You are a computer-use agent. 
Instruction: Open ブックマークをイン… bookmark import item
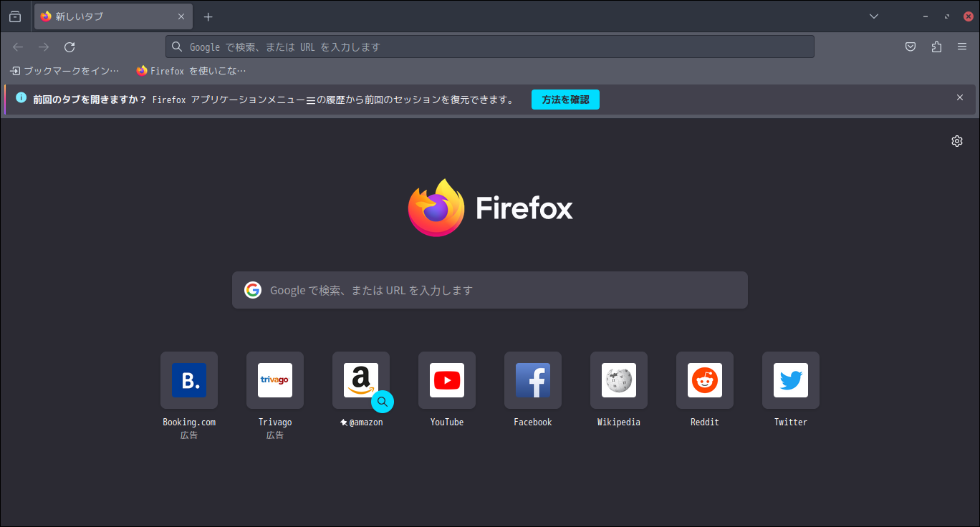64,71
